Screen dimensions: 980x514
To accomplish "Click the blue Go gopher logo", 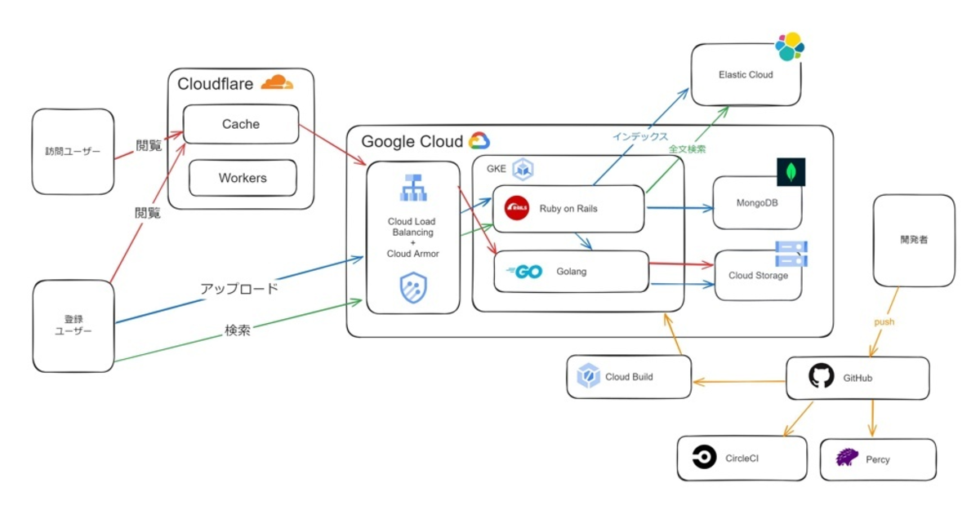I will (524, 272).
